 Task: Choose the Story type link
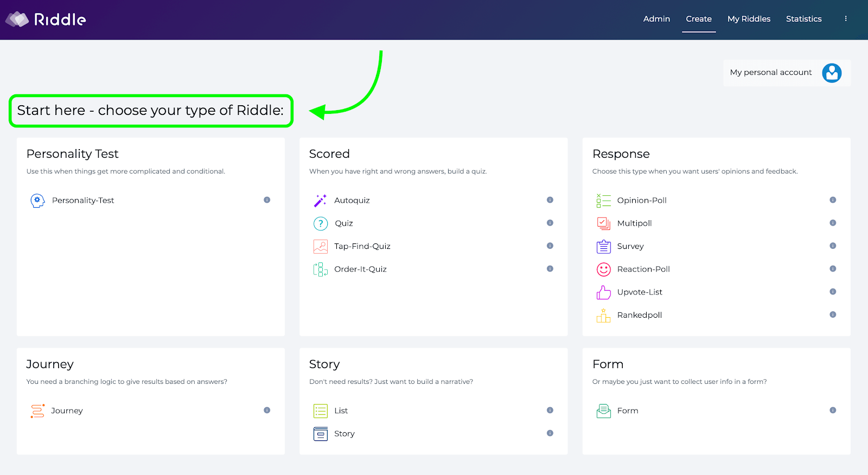344,434
